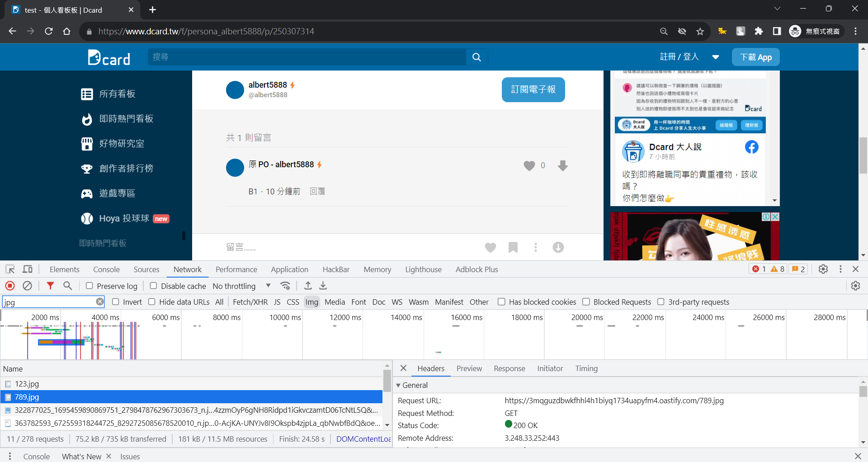Click the Export HAR download icon
868x462 pixels.
coord(323,286)
